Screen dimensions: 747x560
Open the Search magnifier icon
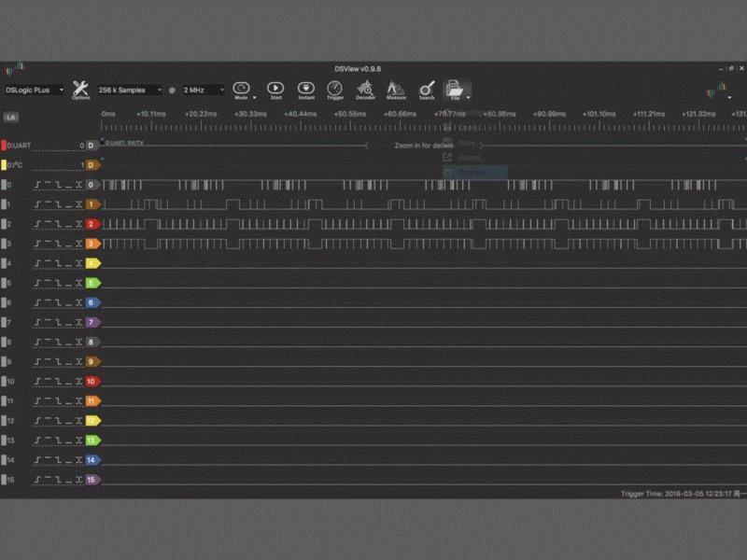click(427, 89)
